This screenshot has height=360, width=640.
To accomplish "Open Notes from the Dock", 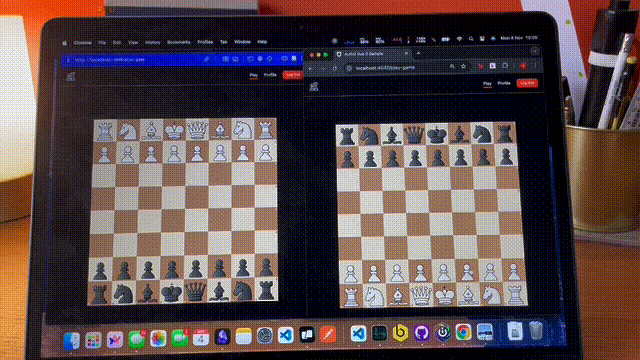I will click(244, 337).
